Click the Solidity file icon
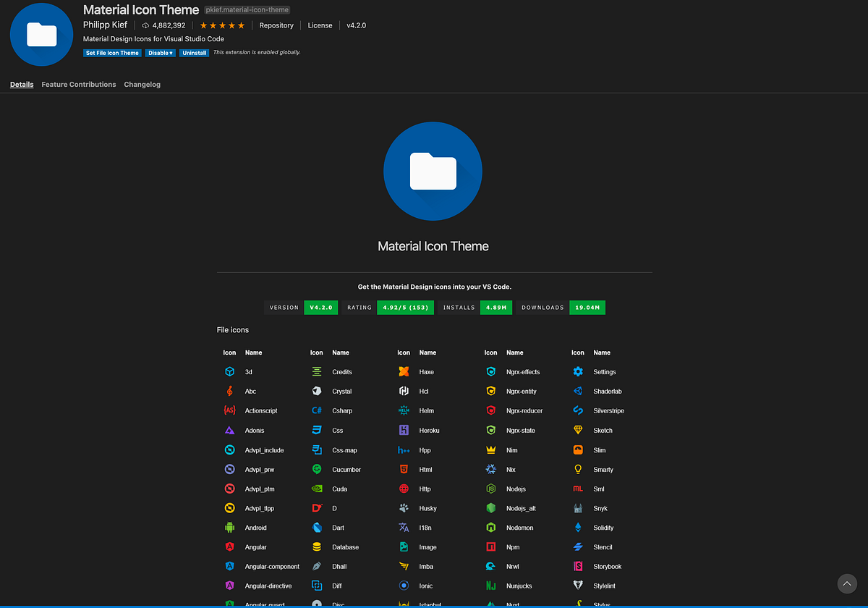 pos(577,527)
